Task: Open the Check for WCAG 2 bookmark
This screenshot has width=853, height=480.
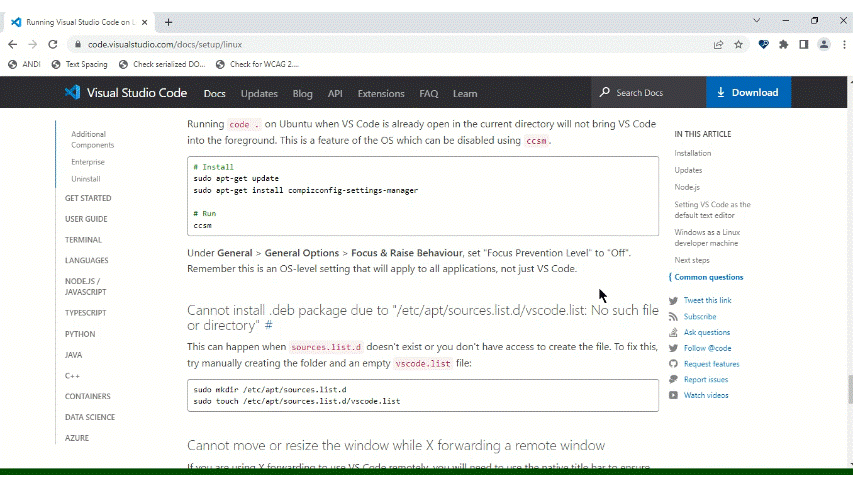Action: tap(257, 64)
